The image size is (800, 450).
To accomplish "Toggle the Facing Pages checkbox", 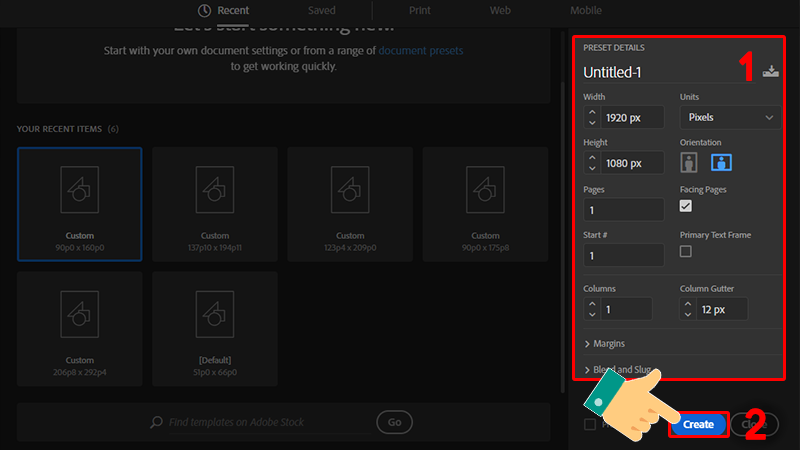I will pyautogui.click(x=686, y=206).
